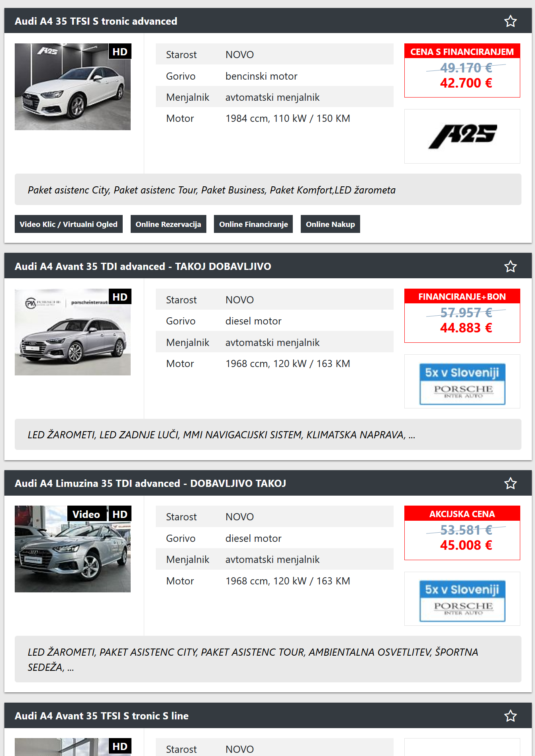
Task: Click Video badge on Limuzina photo
Action: tap(86, 514)
